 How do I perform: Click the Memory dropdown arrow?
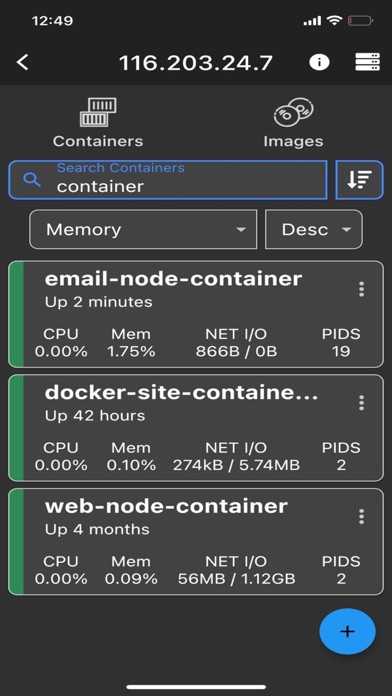pyautogui.click(x=241, y=230)
